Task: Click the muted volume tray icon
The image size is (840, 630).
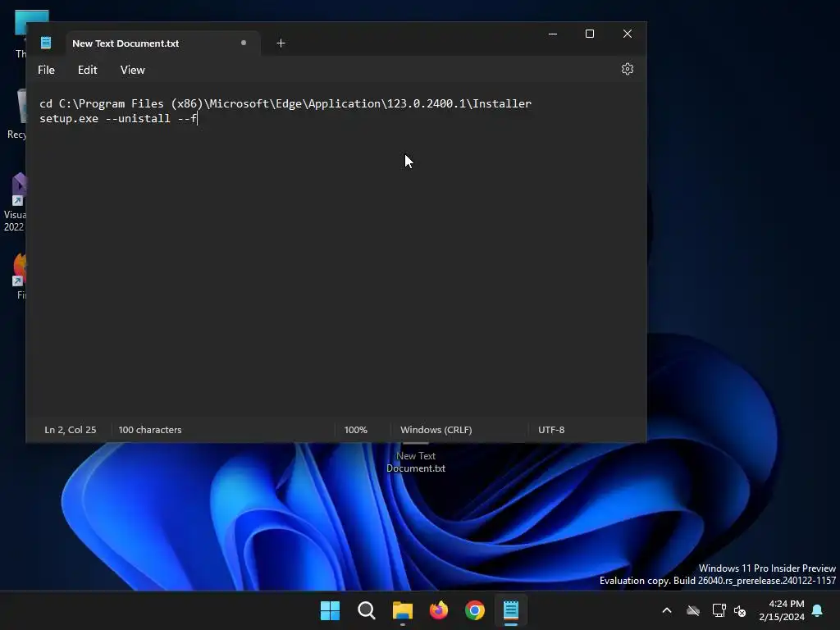Action: coord(740,610)
